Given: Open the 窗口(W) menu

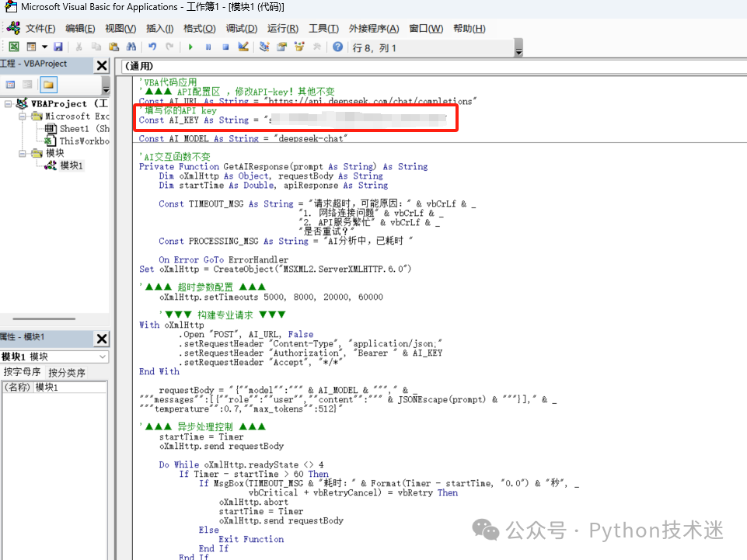Looking at the screenshot, I should click(426, 29).
